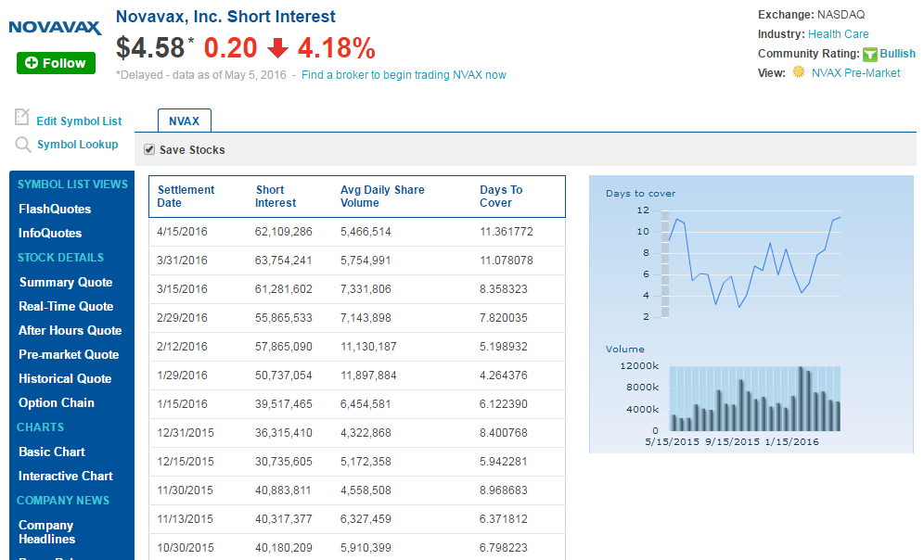
Task: Click the SYMBOL LIST VIEWS sidebar heading
Action: (72, 185)
